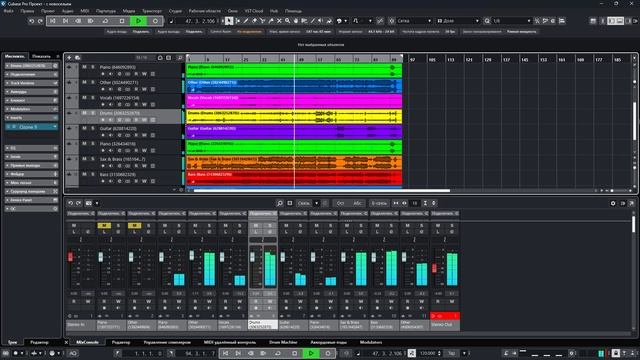Enable Write automation on Bass track
Viewport: 640px width, 360px height.
(144, 181)
